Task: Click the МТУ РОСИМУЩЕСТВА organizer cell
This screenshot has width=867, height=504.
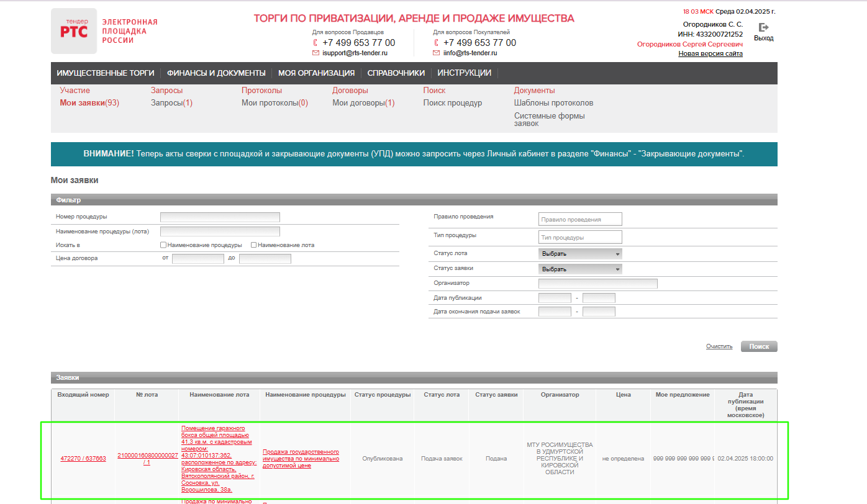Action: [x=560, y=459]
